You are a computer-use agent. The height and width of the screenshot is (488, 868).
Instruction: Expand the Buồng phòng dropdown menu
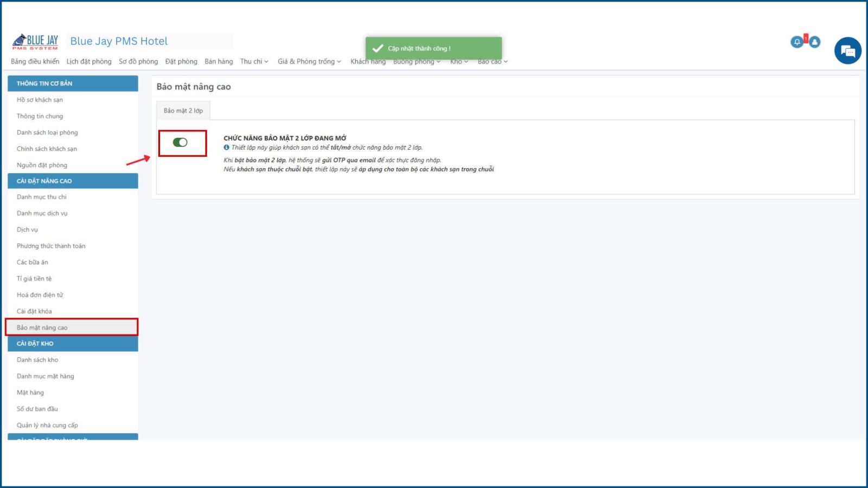[417, 62]
